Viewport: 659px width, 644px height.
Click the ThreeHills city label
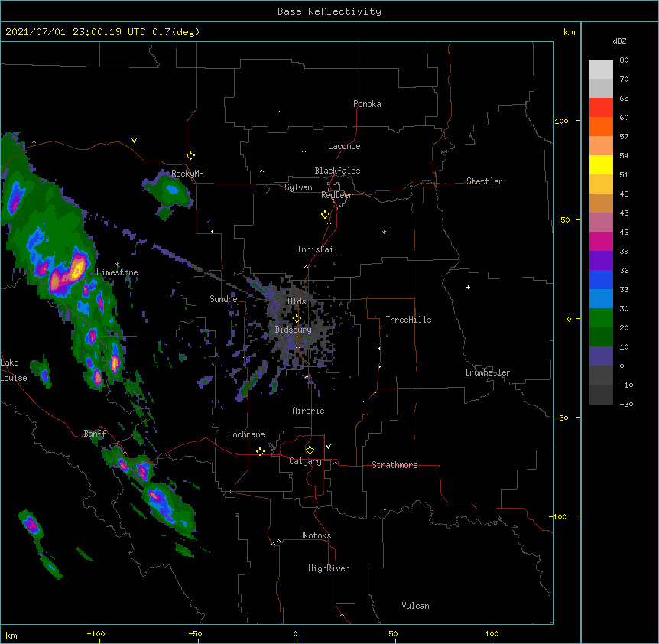[x=408, y=320]
